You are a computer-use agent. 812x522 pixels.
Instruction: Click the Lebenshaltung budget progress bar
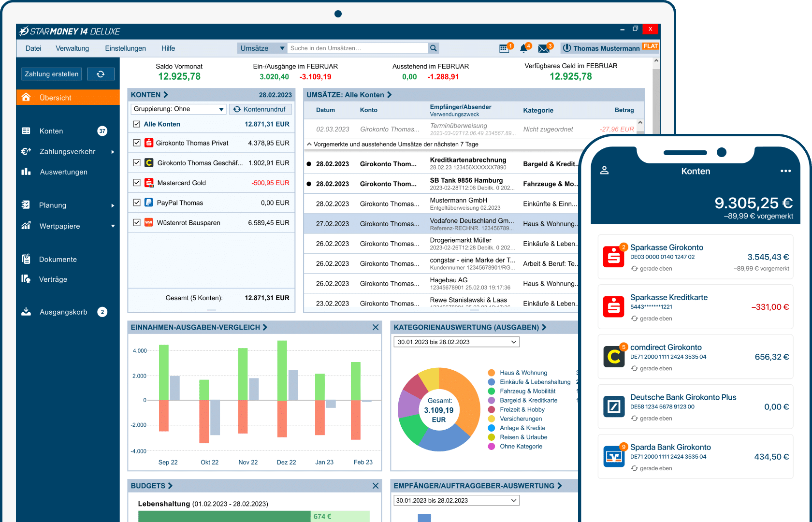254,516
